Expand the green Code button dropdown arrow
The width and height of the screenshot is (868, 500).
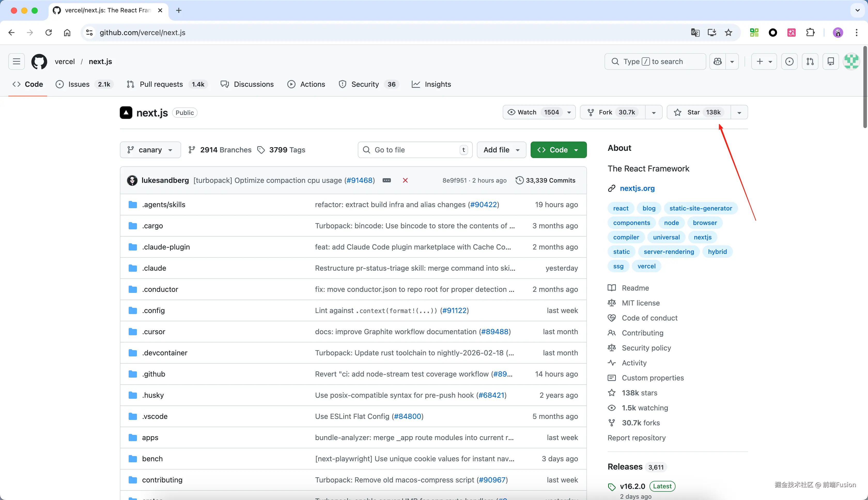coord(576,150)
